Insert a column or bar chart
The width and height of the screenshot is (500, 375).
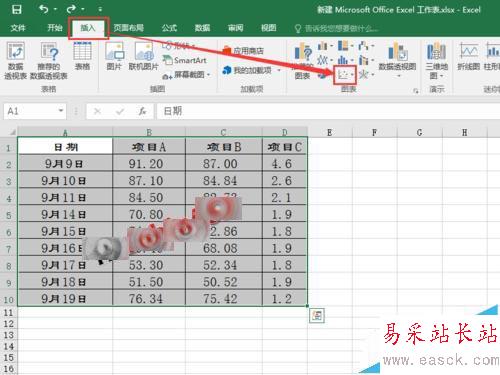pos(325,46)
